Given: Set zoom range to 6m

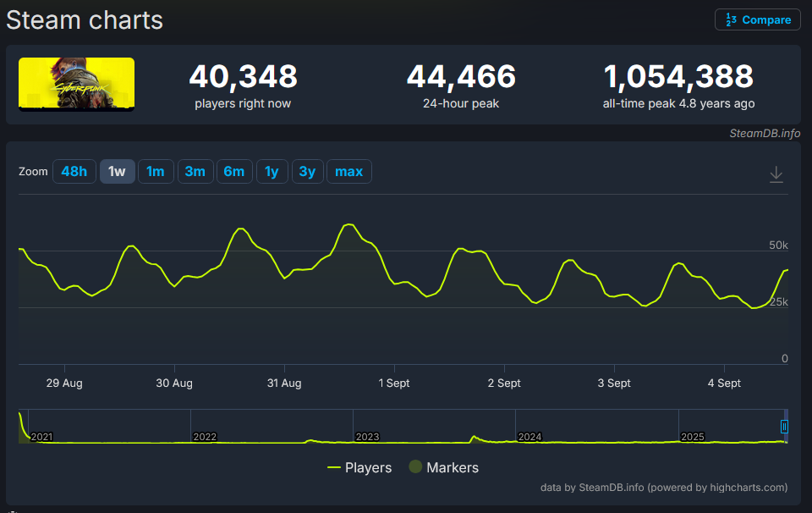Looking at the screenshot, I should tap(234, 172).
